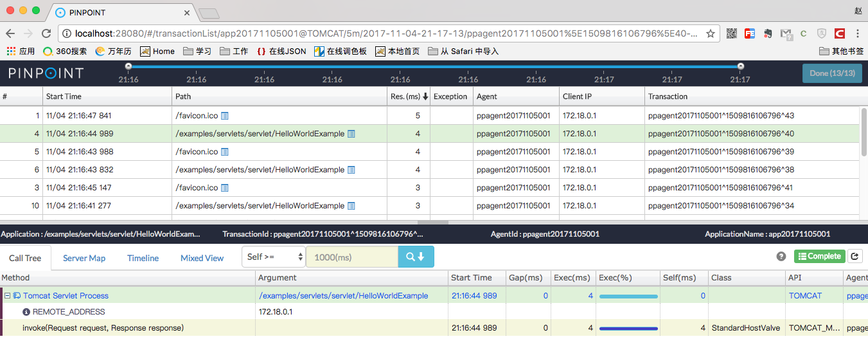868x348 pixels.
Task: Click the /examples/servlets/servlet/HelloWorldExample argument link
Action: pyautogui.click(x=343, y=296)
